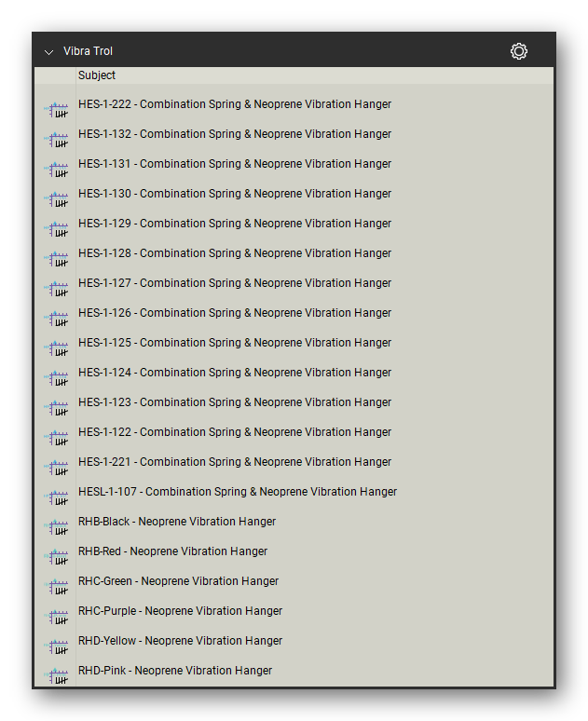The width and height of the screenshot is (588, 721).
Task: Select the hanger icon beside RHB-Black
Action: 56,527
